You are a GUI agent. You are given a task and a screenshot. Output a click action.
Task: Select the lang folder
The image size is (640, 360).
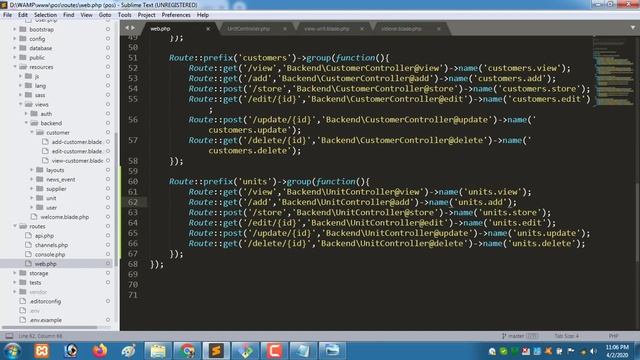coord(40,86)
